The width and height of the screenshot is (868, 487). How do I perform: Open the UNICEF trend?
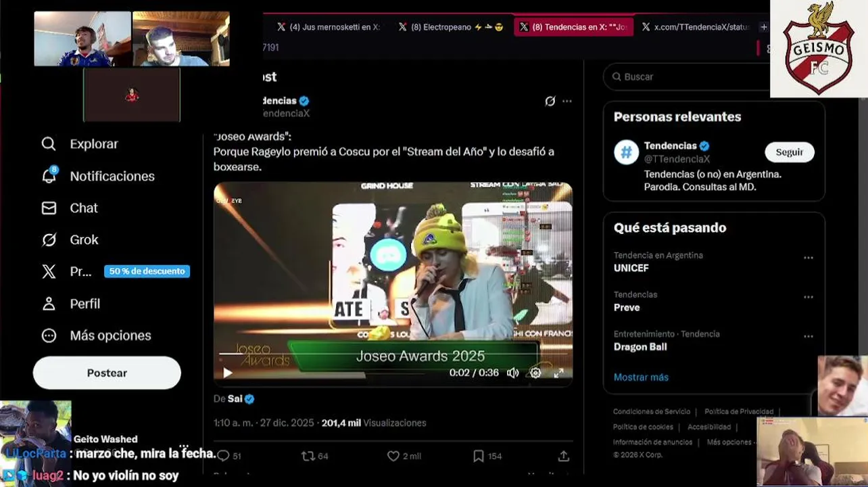[631, 268]
